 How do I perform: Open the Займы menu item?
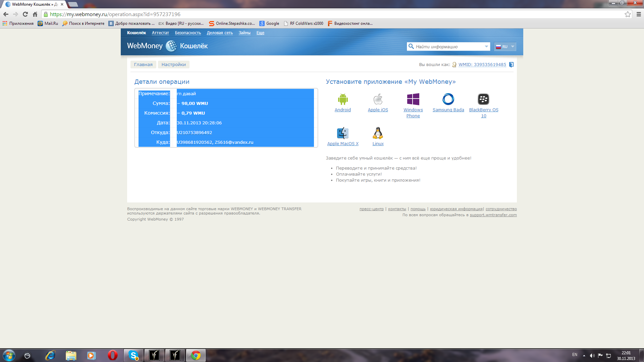(x=245, y=33)
